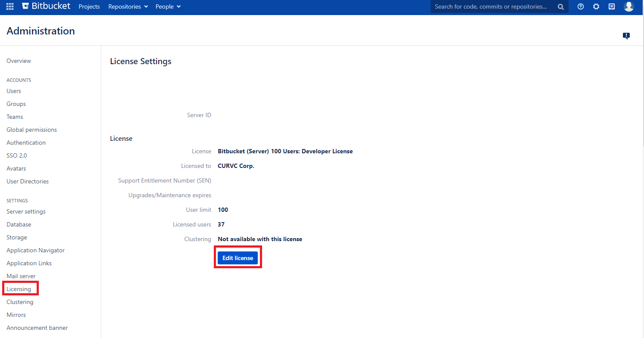644x338 pixels.
Task: Open SSO 2.0 settings
Action: click(17, 155)
